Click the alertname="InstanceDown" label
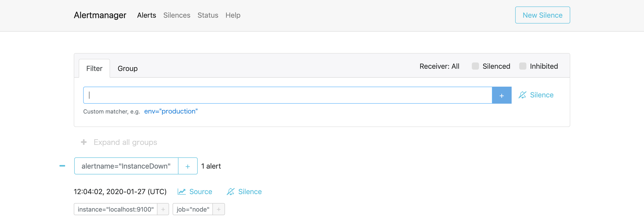This screenshot has height=223, width=644. tap(126, 166)
